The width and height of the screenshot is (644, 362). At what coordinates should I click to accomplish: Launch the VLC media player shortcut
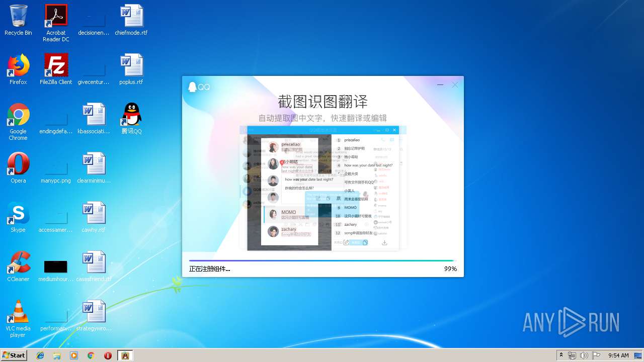tap(18, 319)
